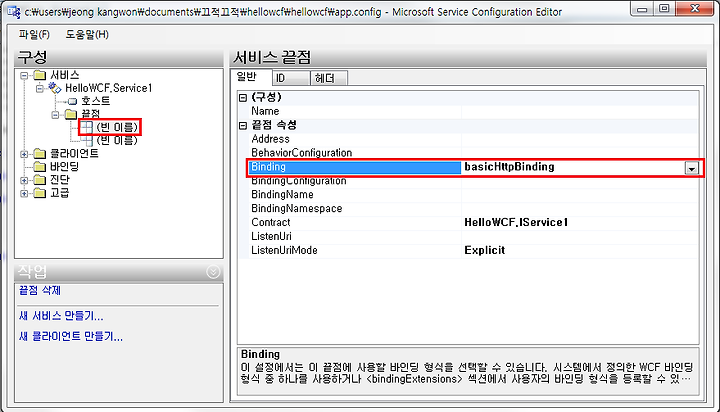
Task: Collapse the 끝점 속성 property group
Action: [x=243, y=125]
